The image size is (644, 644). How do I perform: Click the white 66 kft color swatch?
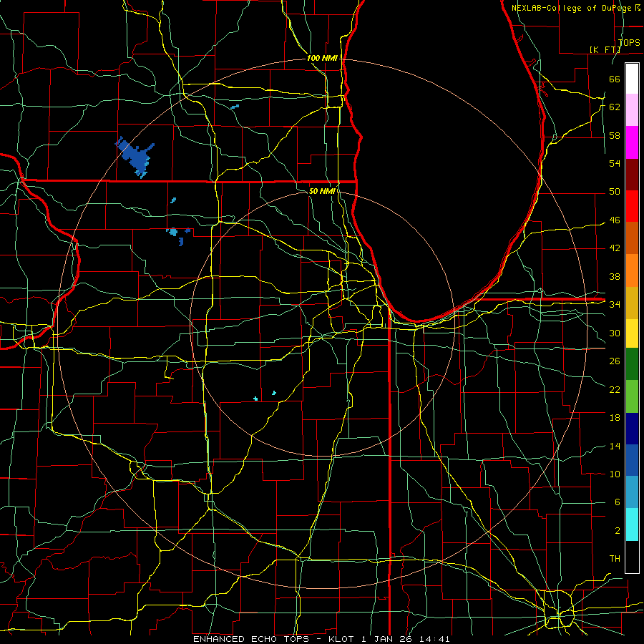[x=632, y=79]
